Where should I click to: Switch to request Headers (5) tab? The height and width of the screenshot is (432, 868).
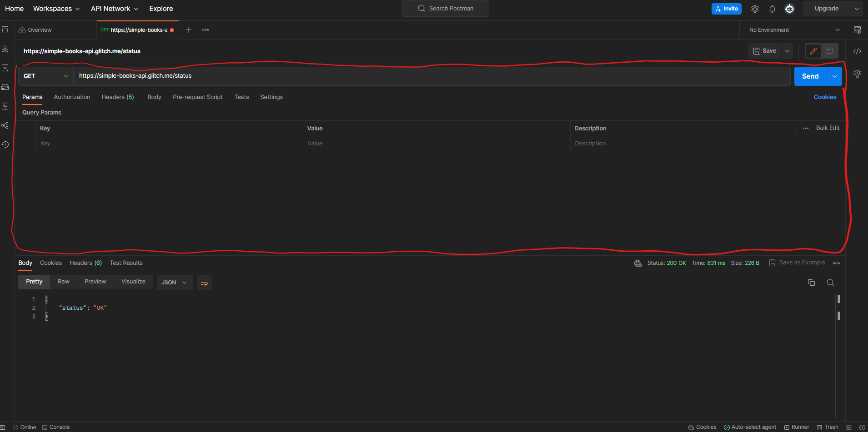coord(118,97)
